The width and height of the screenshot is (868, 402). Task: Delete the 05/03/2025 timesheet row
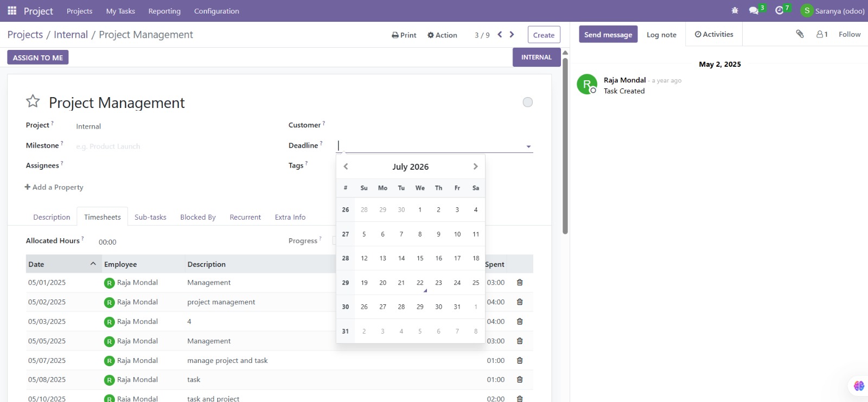pos(520,322)
